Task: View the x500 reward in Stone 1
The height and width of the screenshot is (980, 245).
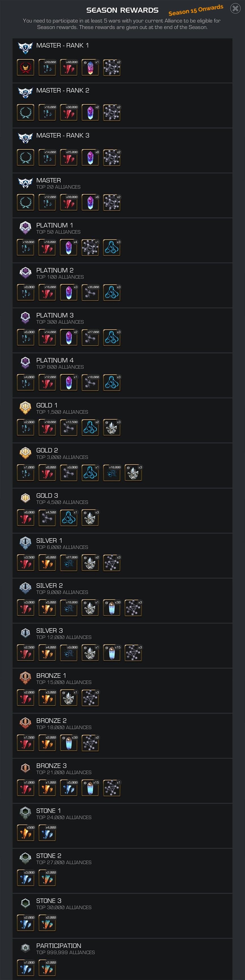Action: click(25, 833)
